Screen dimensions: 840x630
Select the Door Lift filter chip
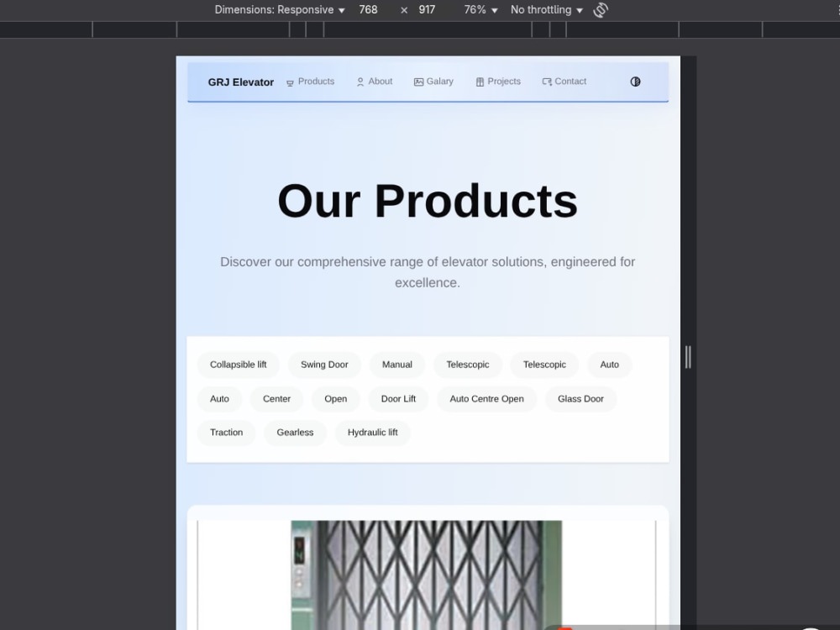(398, 399)
